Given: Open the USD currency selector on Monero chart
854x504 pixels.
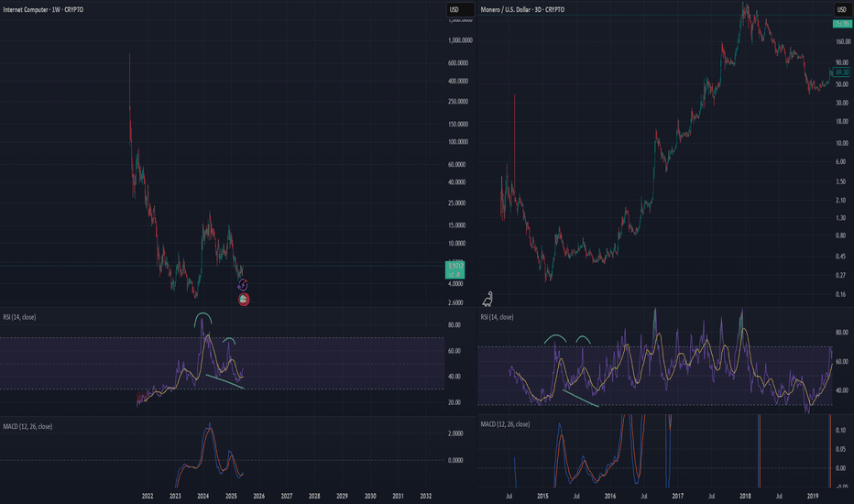Looking at the screenshot, I should point(841,9).
